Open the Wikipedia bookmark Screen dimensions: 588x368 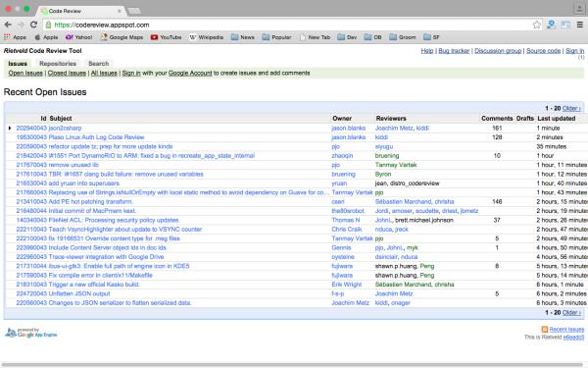tap(206, 37)
